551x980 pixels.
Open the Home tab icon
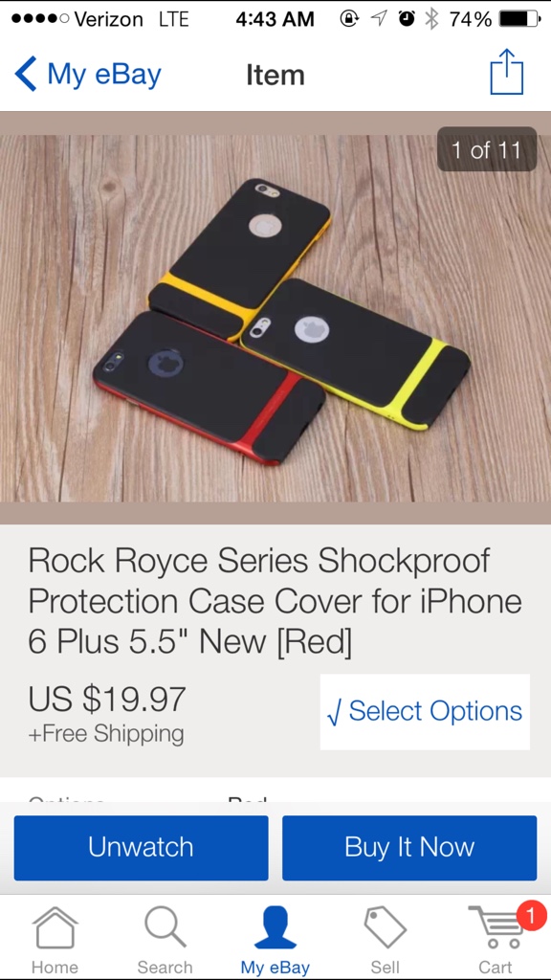(55, 928)
